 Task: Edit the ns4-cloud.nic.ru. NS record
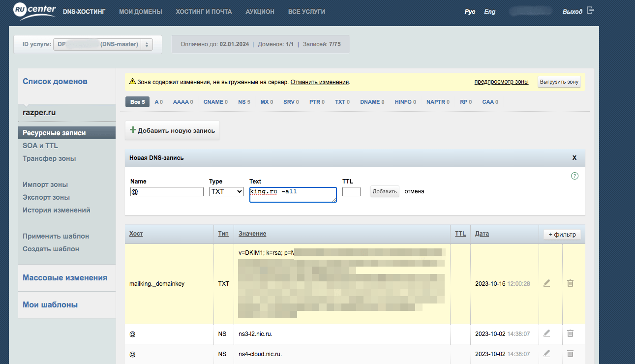click(546, 354)
